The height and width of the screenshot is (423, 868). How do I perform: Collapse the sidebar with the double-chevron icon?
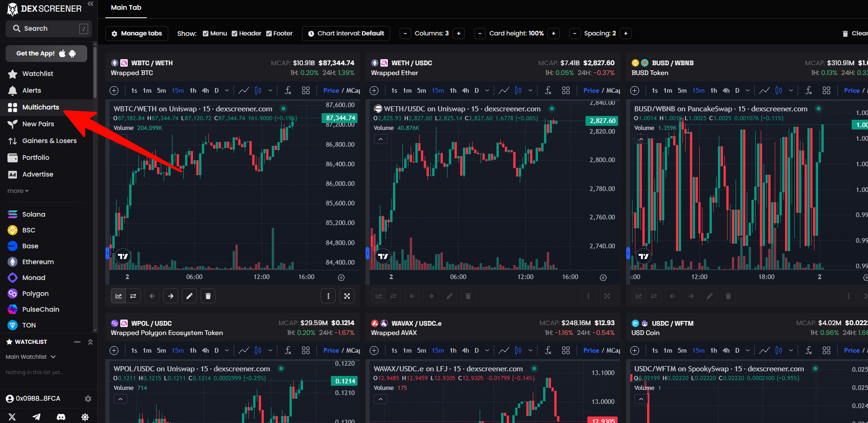point(90,4)
